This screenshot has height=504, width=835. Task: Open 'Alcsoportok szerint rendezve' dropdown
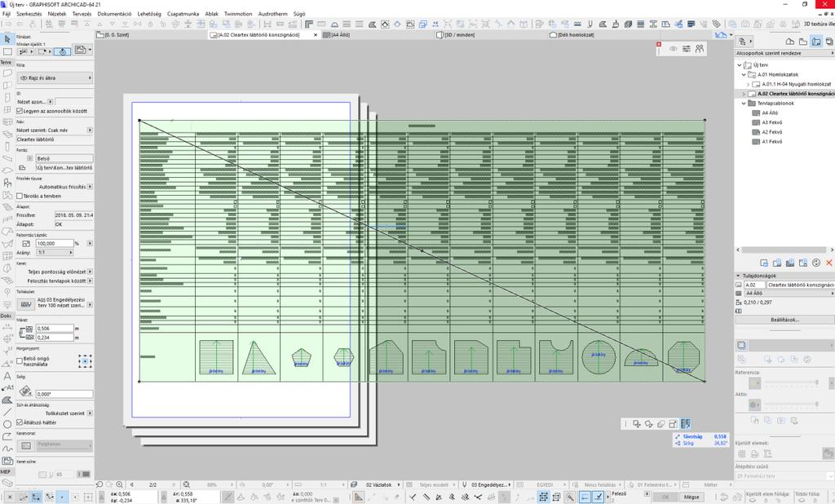tap(784, 53)
